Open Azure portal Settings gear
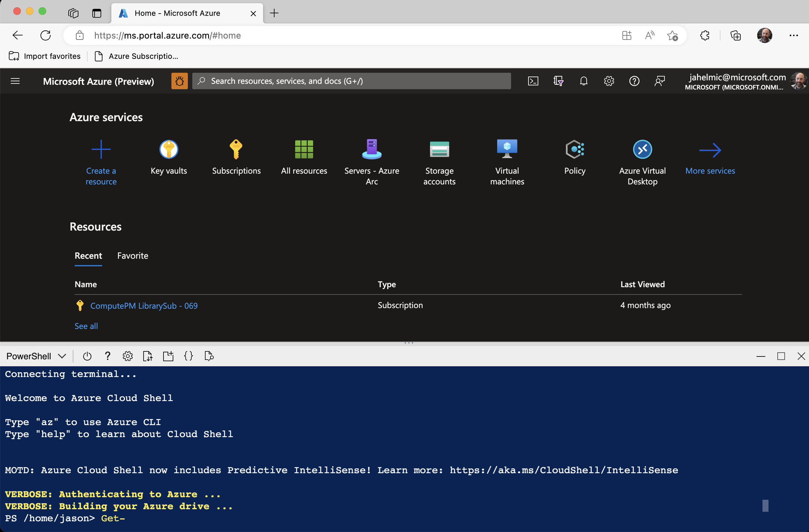Viewport: 809px width, 532px height. point(609,81)
